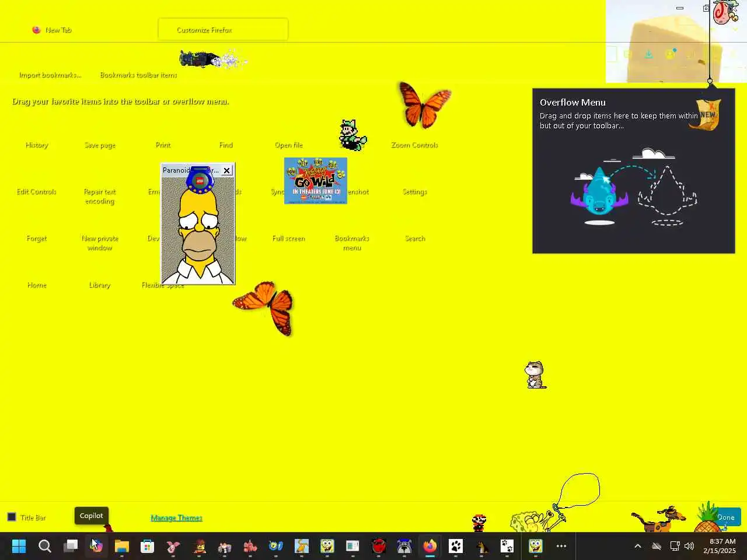The image size is (747, 560).
Task: Open the pink Piglet taskbar app
Action: click(x=173, y=547)
